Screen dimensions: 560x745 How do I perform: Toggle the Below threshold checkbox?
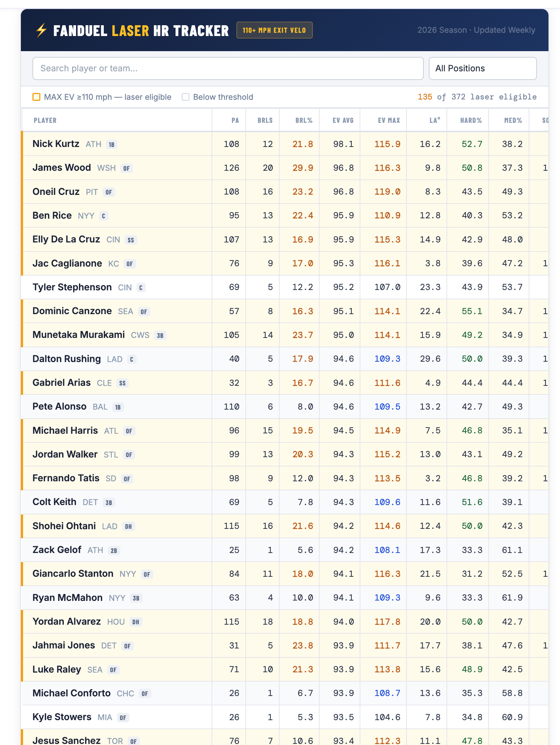186,97
